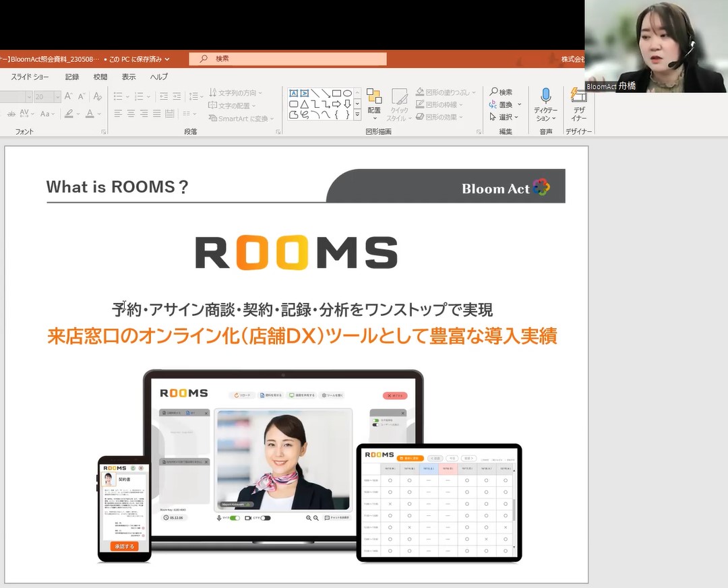Toggle the numbered list button
Viewport: 728px width, 588px height.
click(139, 96)
